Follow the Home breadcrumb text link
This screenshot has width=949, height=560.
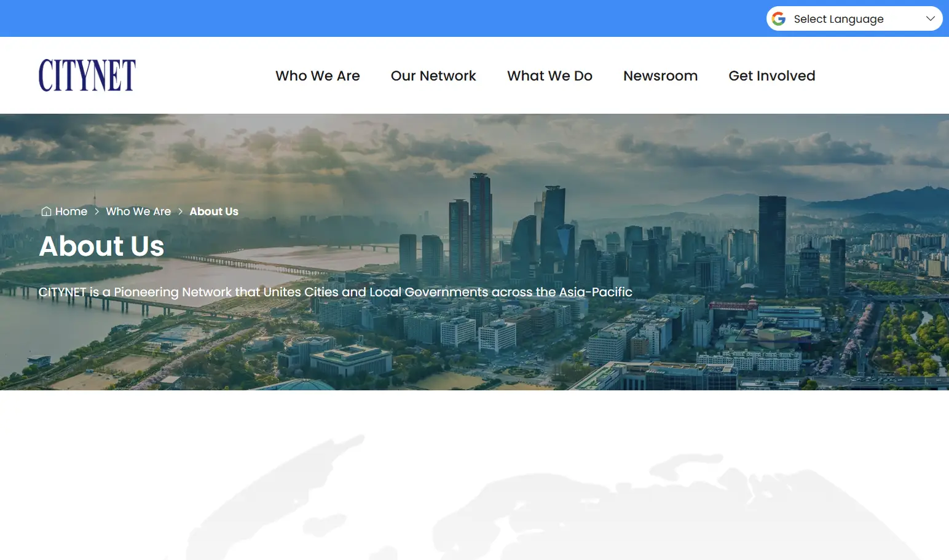tap(71, 211)
